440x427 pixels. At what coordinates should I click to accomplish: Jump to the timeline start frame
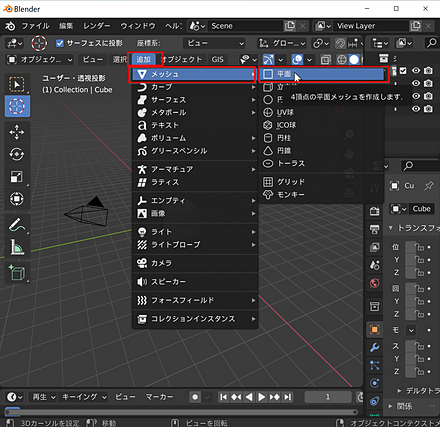click(224, 397)
